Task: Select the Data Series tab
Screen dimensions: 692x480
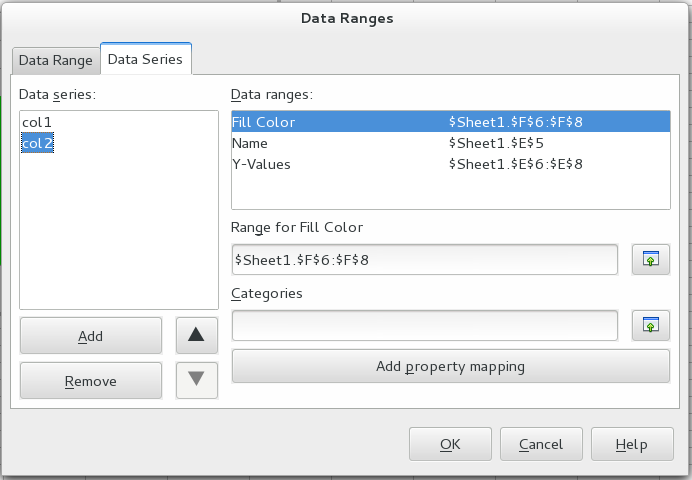Action: click(145, 59)
